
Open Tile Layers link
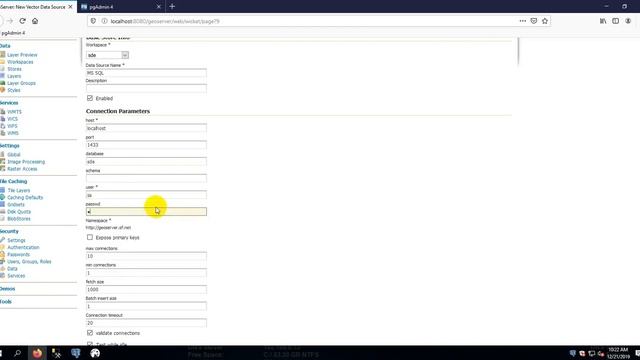[x=18, y=190]
